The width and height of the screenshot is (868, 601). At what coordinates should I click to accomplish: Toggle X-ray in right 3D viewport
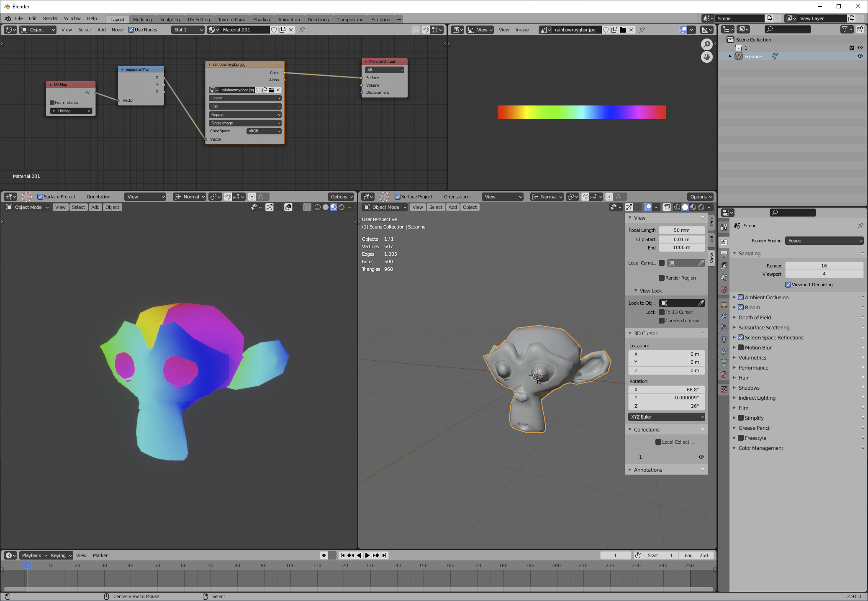[x=667, y=207]
